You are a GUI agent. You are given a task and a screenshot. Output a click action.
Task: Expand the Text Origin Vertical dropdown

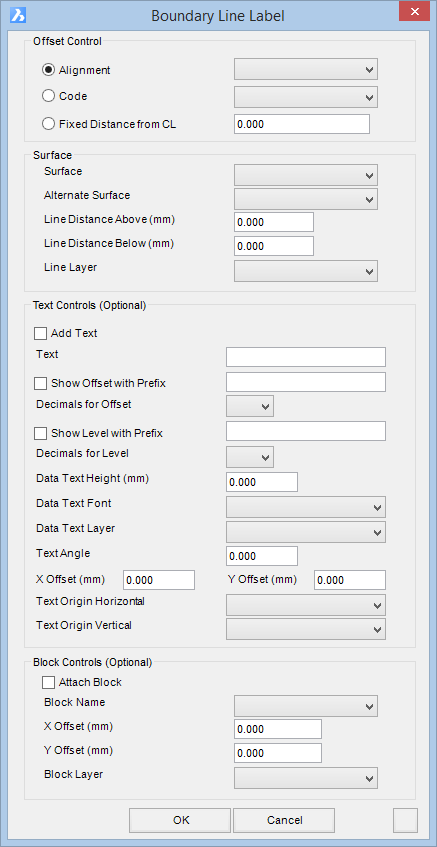pos(306,629)
